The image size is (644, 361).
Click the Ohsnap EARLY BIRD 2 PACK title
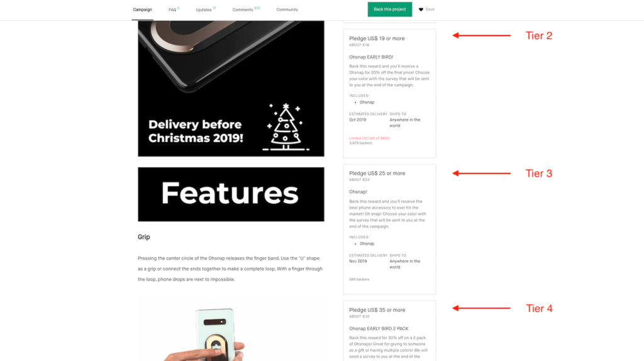click(x=379, y=328)
